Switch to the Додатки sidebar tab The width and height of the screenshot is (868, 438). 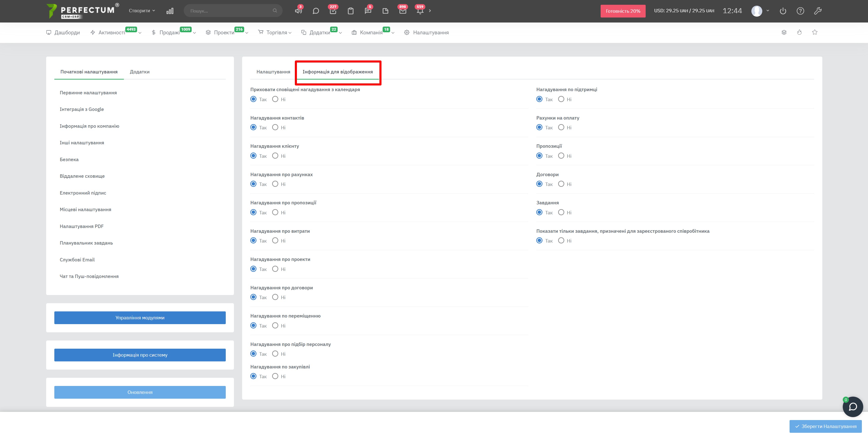[140, 72]
